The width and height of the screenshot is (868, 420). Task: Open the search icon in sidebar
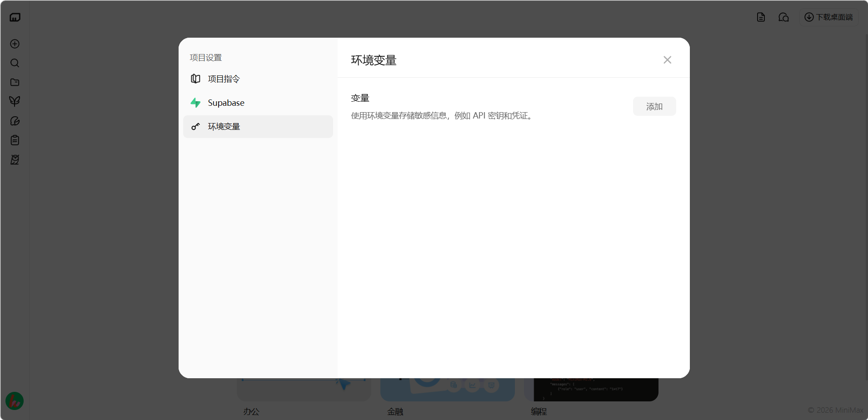click(15, 63)
